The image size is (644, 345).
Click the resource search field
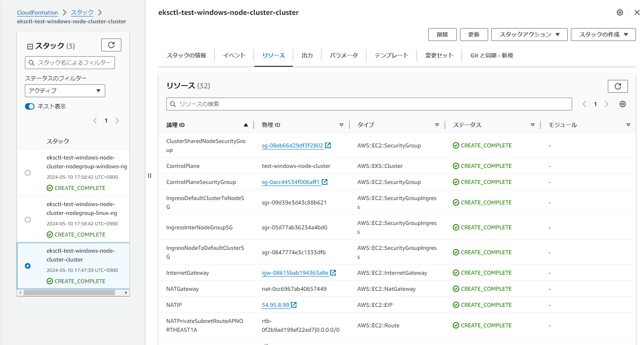pos(369,104)
